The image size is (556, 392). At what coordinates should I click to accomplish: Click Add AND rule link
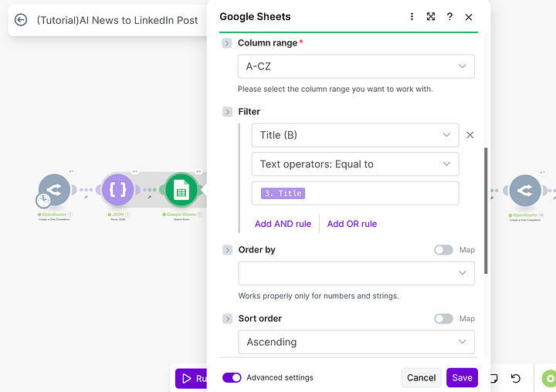pos(283,224)
